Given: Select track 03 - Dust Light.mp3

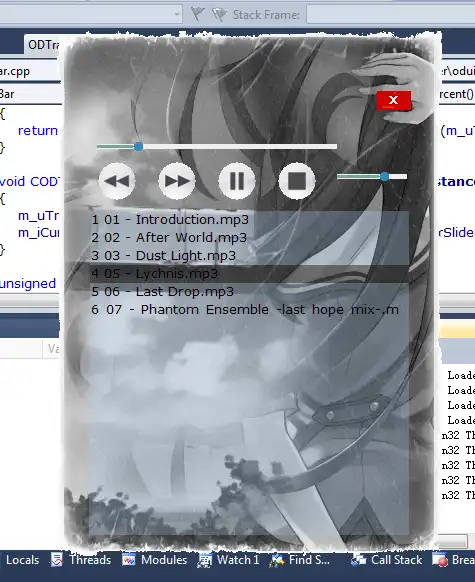Looking at the screenshot, I should point(249,255).
